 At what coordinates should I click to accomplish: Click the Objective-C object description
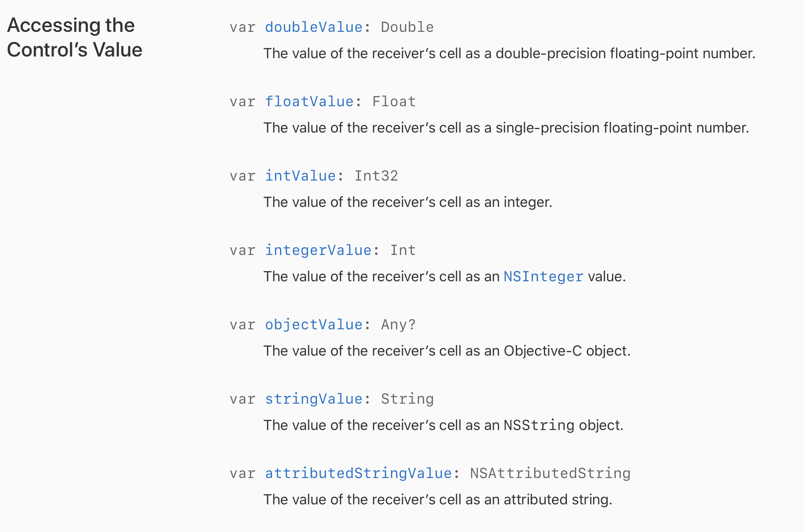click(447, 351)
